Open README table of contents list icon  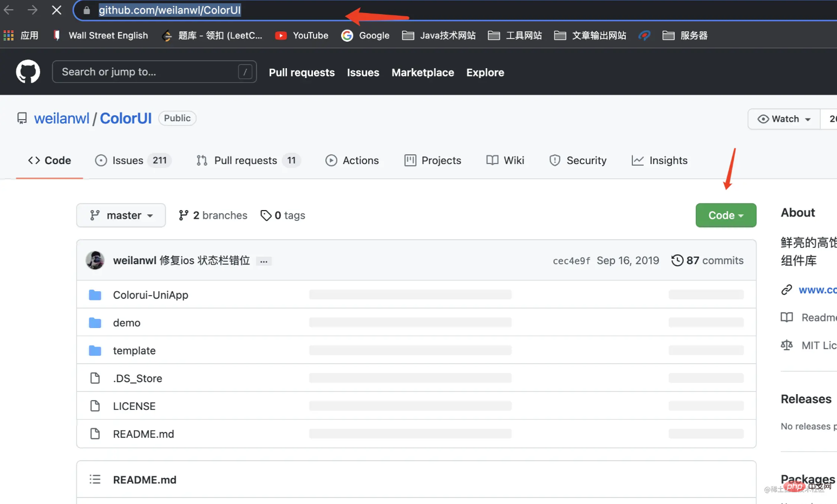pyautogui.click(x=95, y=480)
